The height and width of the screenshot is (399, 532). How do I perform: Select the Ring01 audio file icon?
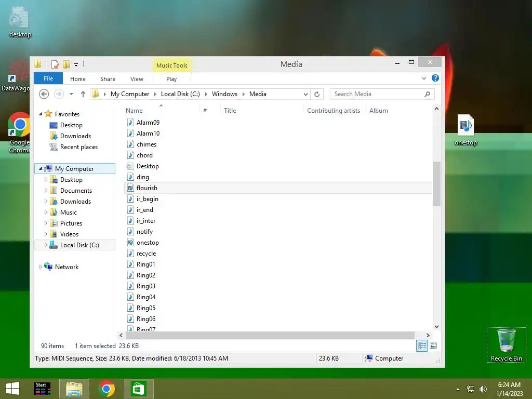(x=130, y=264)
